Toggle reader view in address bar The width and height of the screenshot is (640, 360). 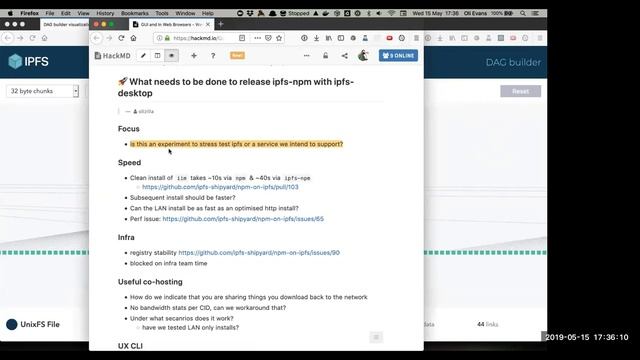point(242,38)
